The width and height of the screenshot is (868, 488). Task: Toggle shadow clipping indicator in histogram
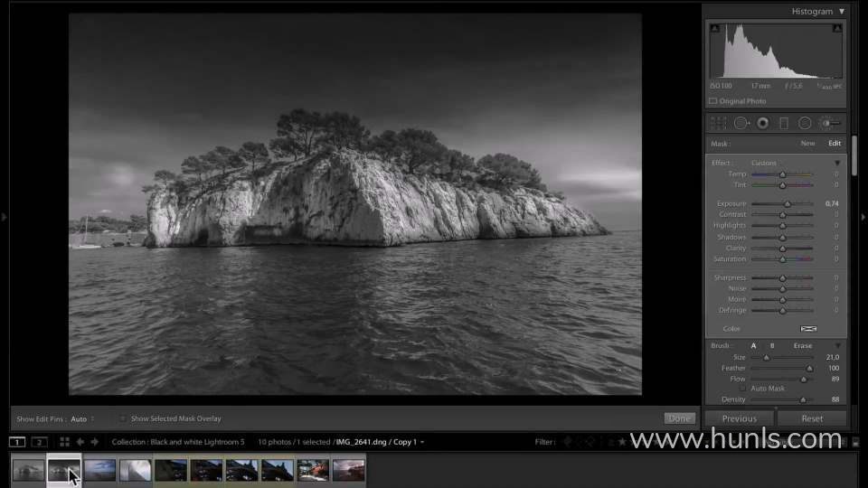714,28
